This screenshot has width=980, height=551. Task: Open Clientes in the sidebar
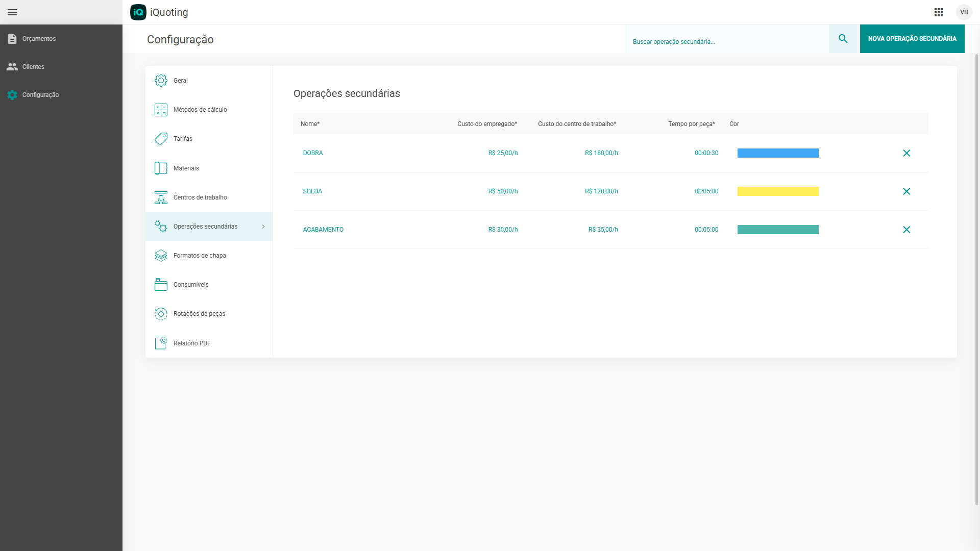(x=61, y=67)
